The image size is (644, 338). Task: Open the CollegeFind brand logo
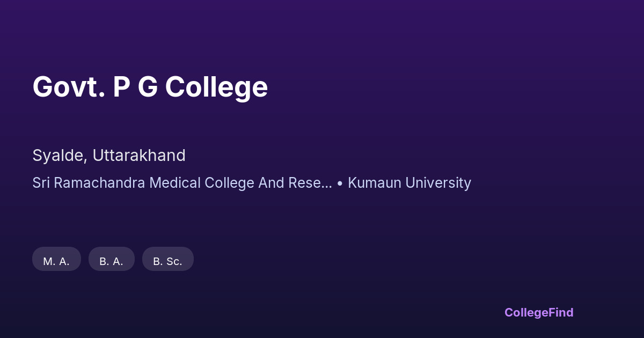click(538, 312)
